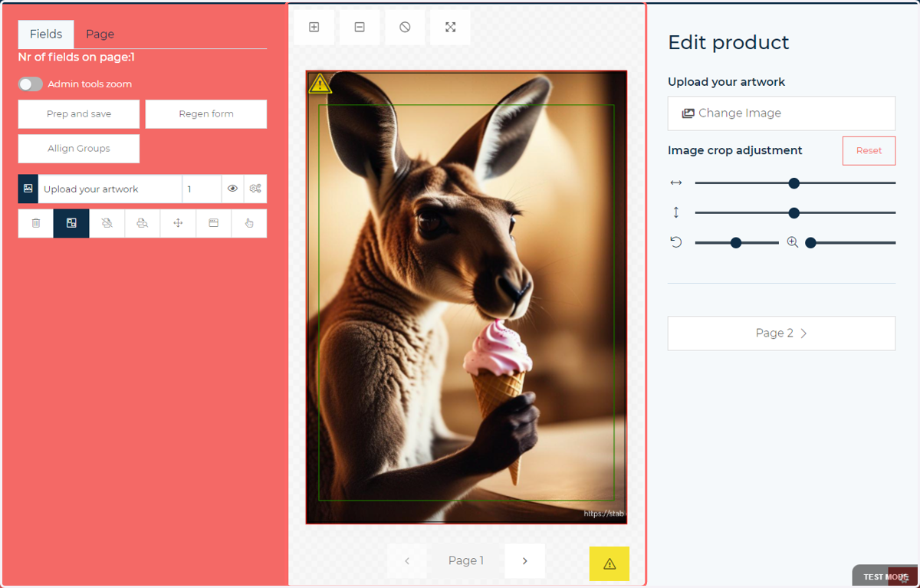Image resolution: width=920 pixels, height=588 pixels.
Task: Click the kangaroo artwork image on canvas
Action: click(466, 297)
